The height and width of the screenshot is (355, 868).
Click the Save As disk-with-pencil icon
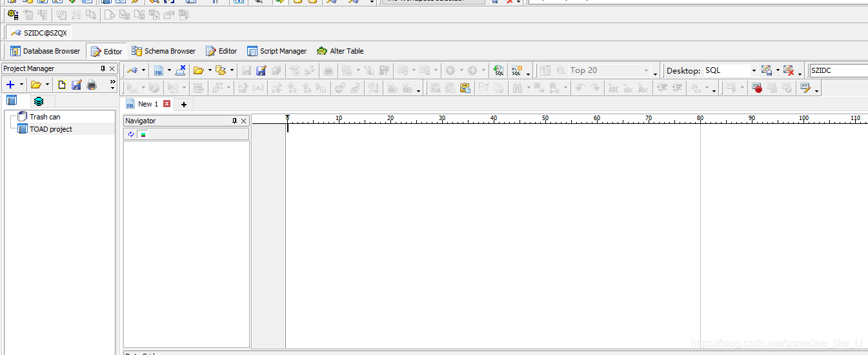261,70
